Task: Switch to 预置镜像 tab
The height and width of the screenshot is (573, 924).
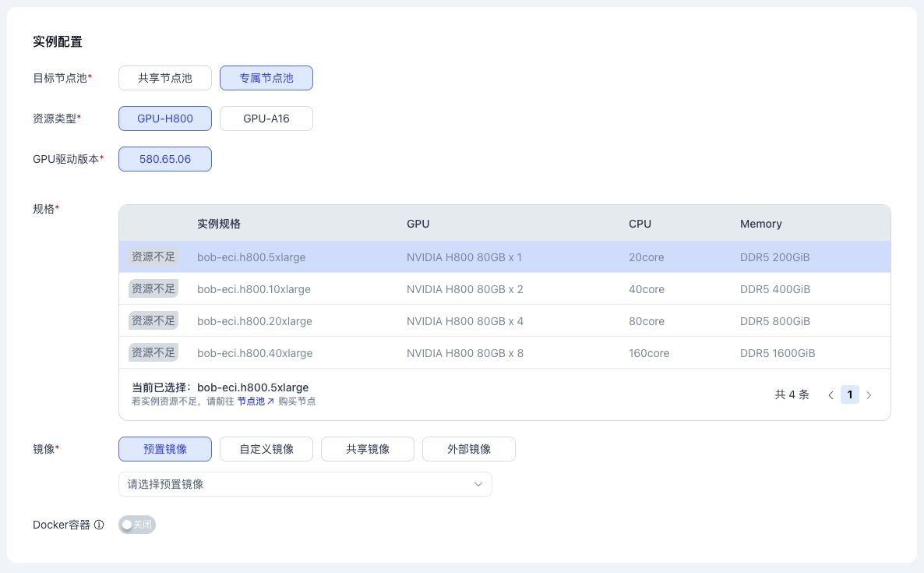Action: 165,449
